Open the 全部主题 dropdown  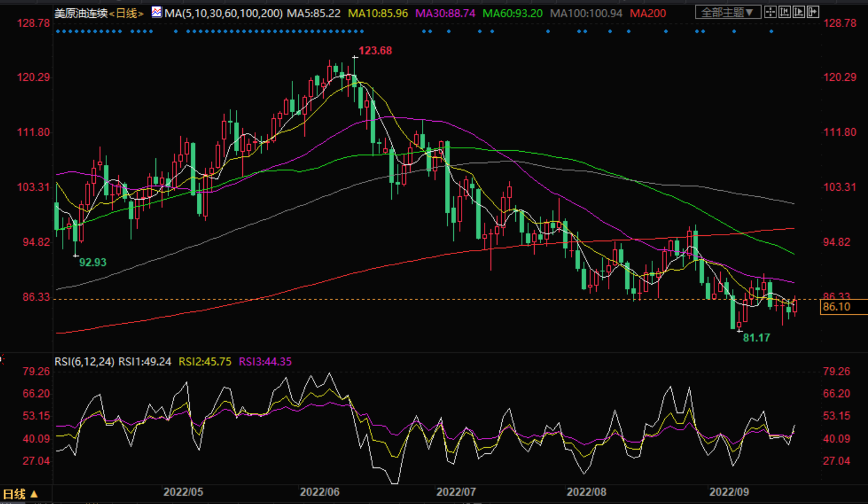click(x=727, y=12)
